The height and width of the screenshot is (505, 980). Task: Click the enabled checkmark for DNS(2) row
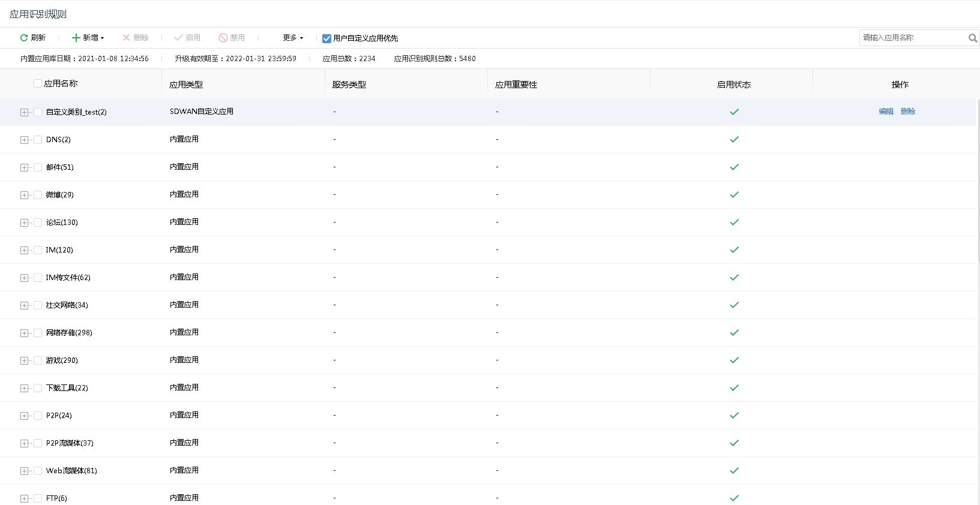[734, 140]
